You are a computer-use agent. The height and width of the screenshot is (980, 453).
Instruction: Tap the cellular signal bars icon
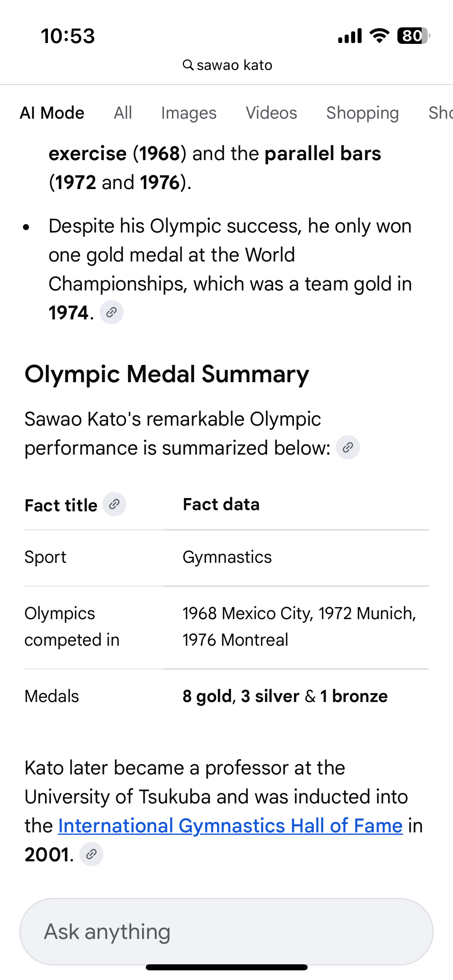tap(350, 36)
